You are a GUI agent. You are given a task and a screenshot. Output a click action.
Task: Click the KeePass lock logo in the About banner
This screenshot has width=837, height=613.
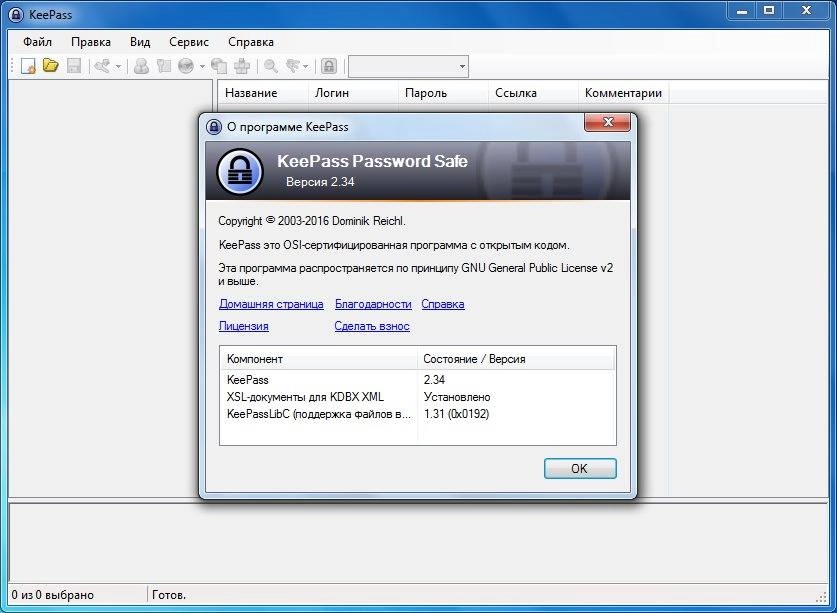tap(240, 172)
